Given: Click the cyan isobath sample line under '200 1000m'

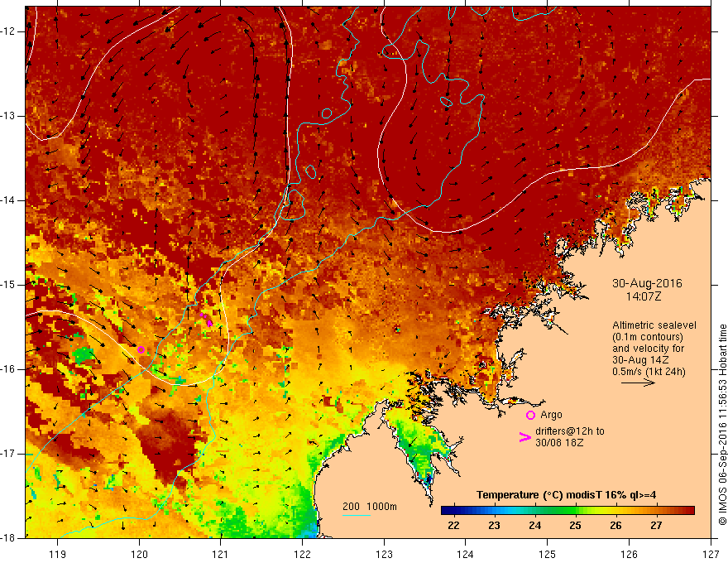Looking at the screenshot, I should click(357, 515).
